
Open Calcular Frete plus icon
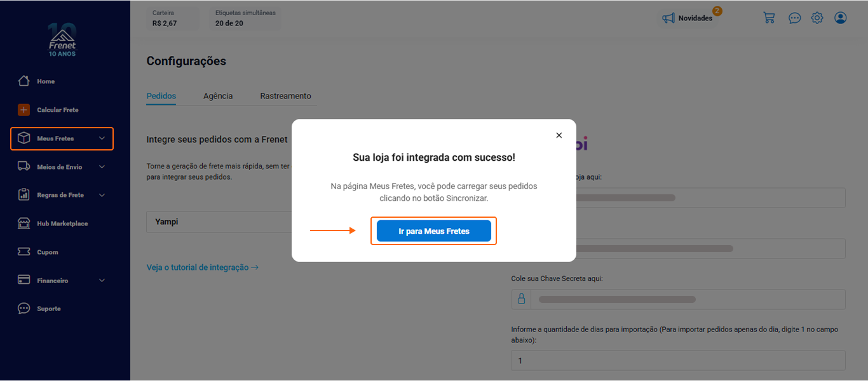point(24,110)
